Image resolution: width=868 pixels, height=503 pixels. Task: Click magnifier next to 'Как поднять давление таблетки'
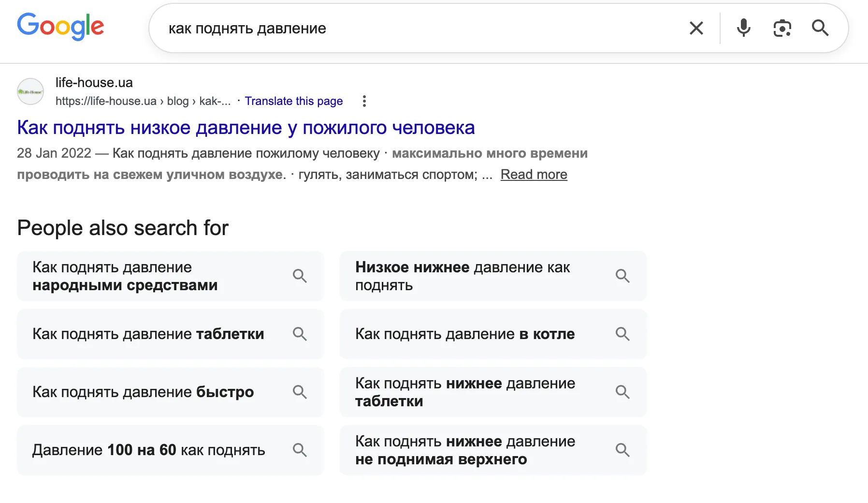tap(300, 334)
